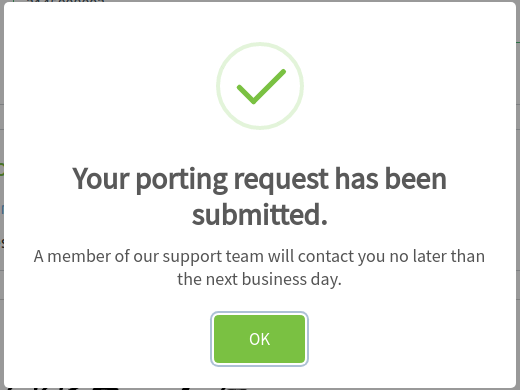Click 'the next business day.' text line
The height and width of the screenshot is (390, 520).
point(259,279)
